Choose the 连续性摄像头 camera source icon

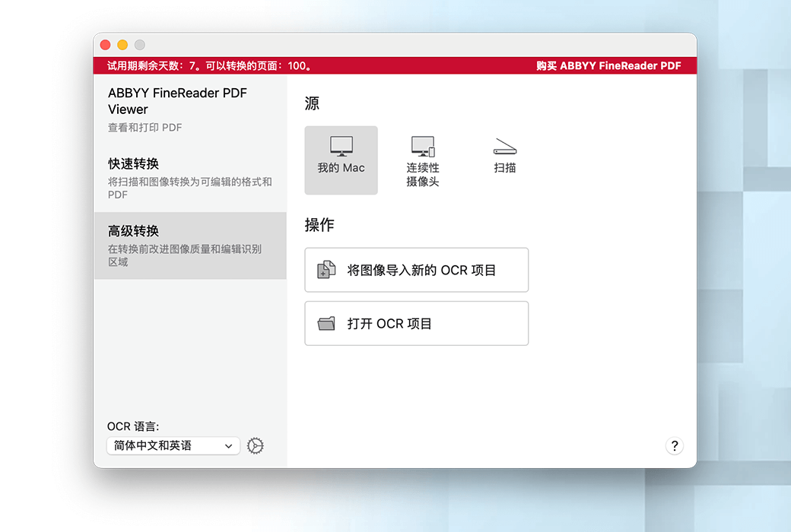point(422,147)
